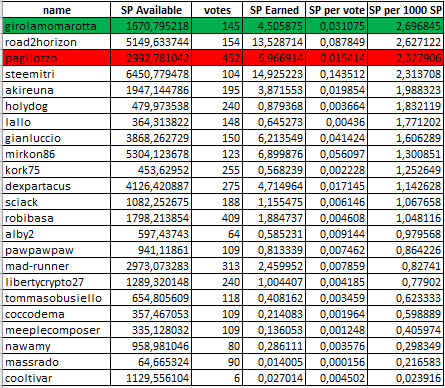Viewport: 445px width, 388px height.
Task: Click gianluccio's SP per 1000 SP 1,606289
Action: (406, 138)
